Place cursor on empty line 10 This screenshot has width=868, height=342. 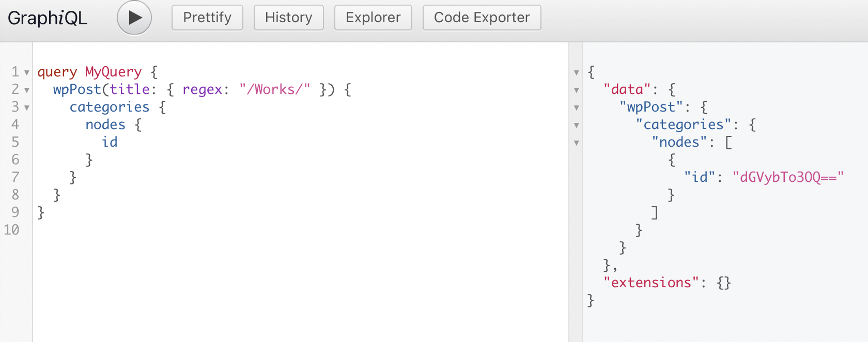pos(300,230)
